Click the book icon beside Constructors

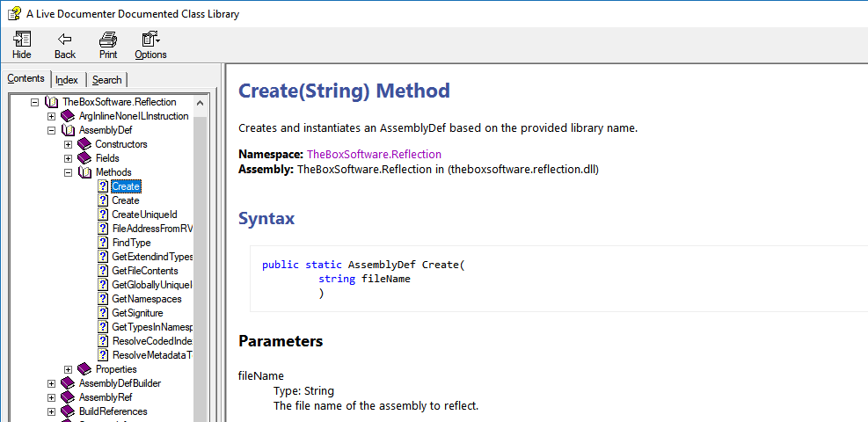point(84,144)
